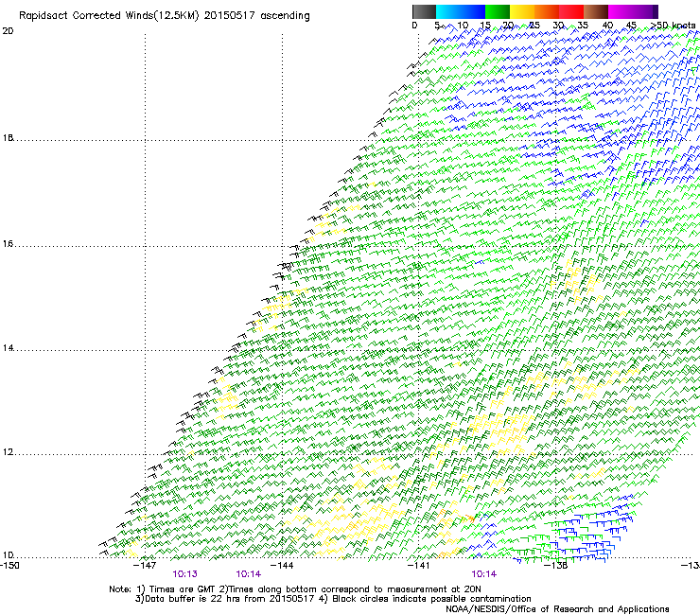The image size is (700, 615).
Task: Click the longitude label -150
Action: [x=9, y=566]
